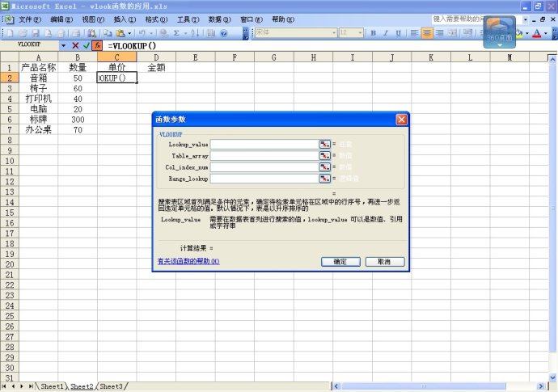
Task: Select row 7 header
Action: (10, 129)
